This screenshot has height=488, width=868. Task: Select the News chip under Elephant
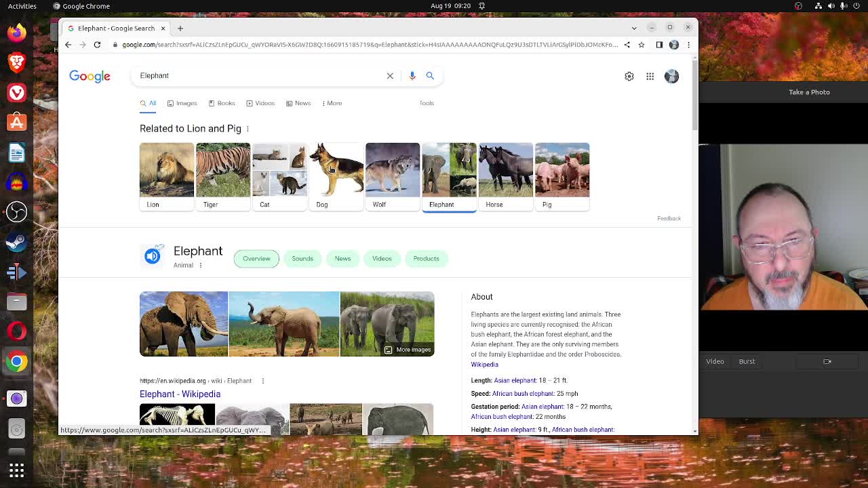(x=342, y=258)
